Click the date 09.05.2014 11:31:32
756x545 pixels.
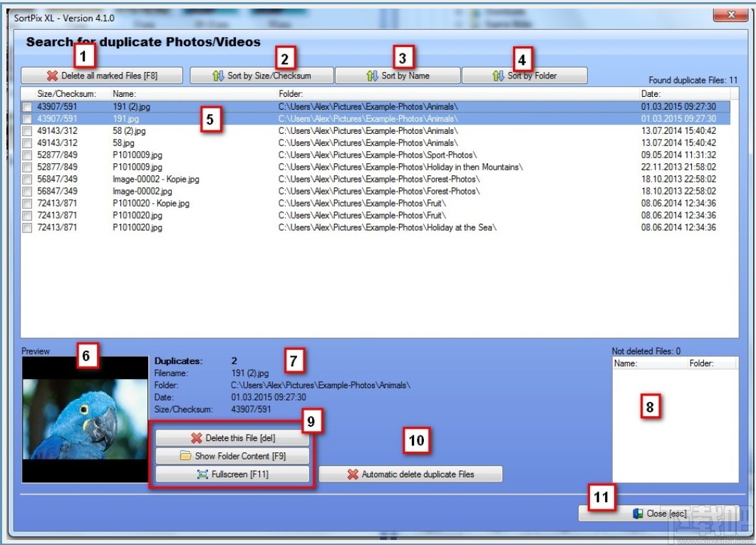[678, 155]
